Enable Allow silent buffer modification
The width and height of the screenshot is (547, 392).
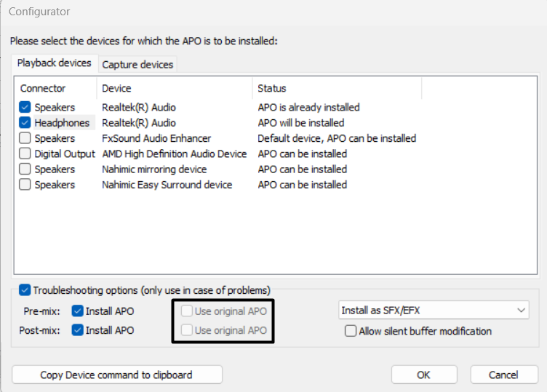[351, 331]
